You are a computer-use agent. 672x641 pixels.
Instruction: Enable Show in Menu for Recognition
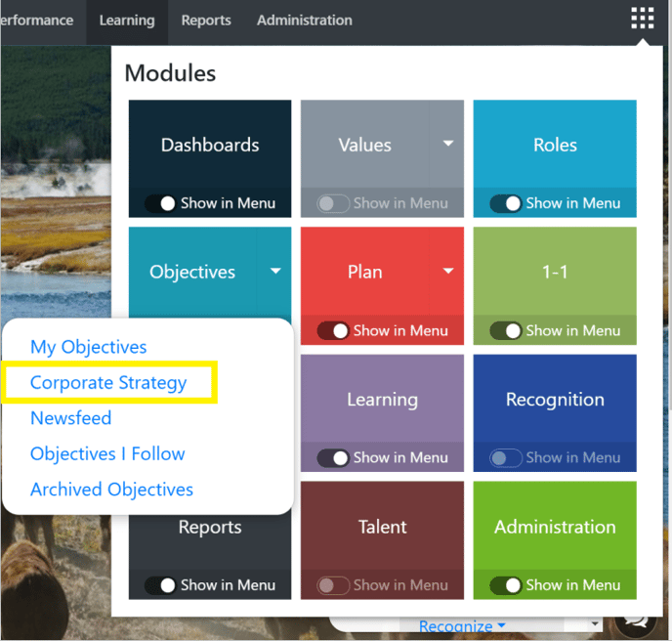pyautogui.click(x=506, y=458)
